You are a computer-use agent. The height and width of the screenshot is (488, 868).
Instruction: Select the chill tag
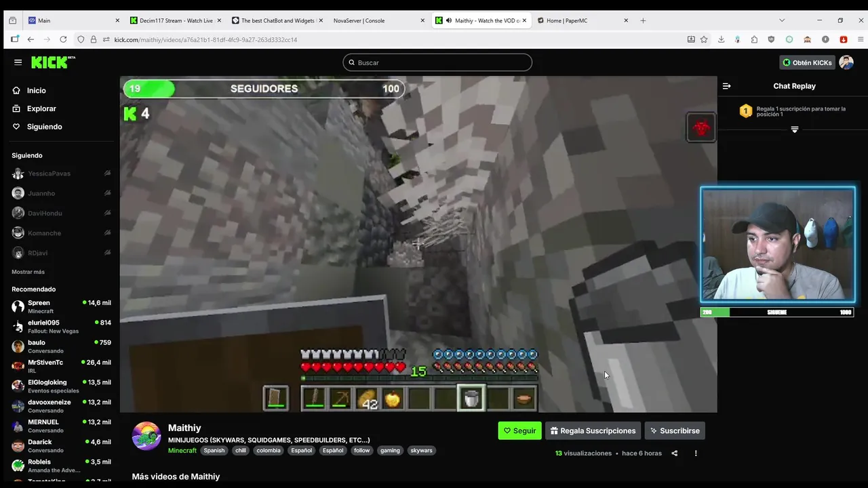(241, 451)
